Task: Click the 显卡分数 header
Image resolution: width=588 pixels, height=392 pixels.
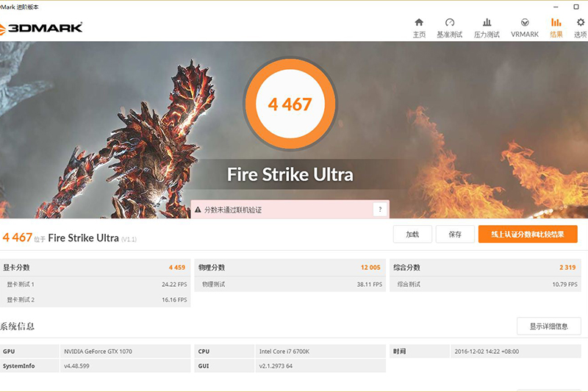Action: click(16, 268)
